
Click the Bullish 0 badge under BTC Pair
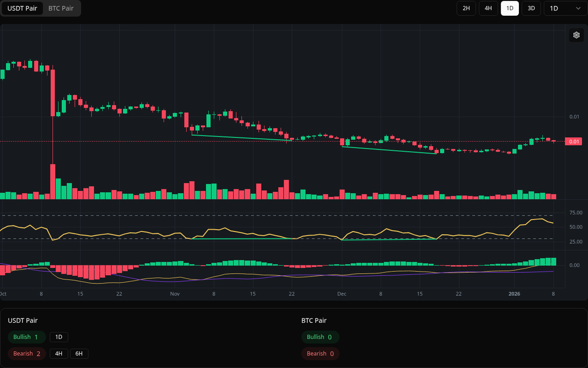[x=320, y=337]
